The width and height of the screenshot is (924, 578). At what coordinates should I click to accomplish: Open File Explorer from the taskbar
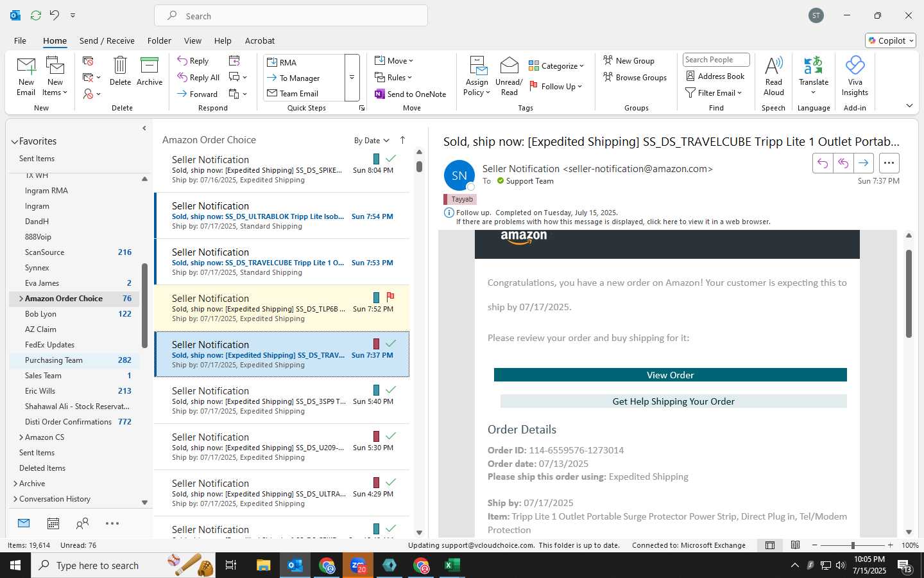click(264, 565)
